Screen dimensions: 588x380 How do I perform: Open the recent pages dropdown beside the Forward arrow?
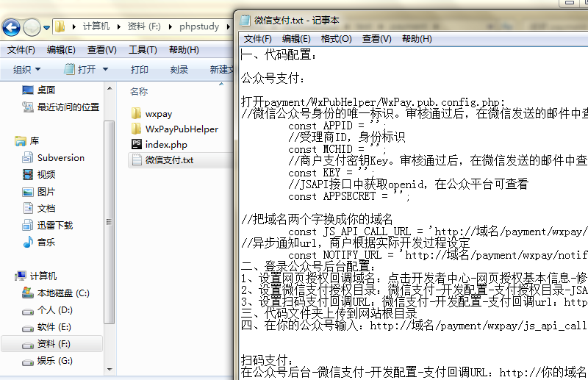(x=46, y=28)
